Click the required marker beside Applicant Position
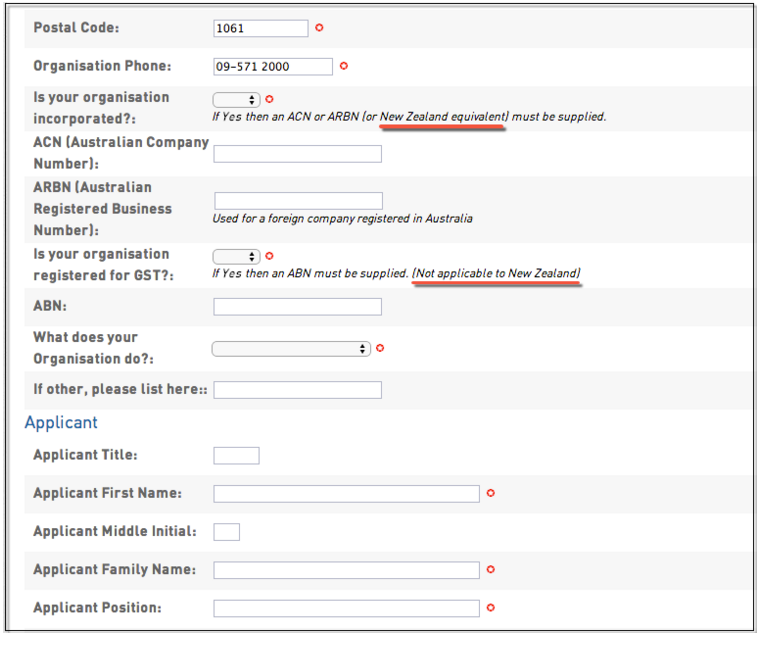 [x=491, y=608]
